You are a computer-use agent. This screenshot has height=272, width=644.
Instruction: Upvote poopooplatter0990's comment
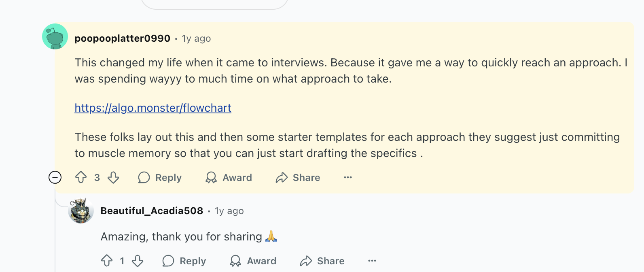81,177
